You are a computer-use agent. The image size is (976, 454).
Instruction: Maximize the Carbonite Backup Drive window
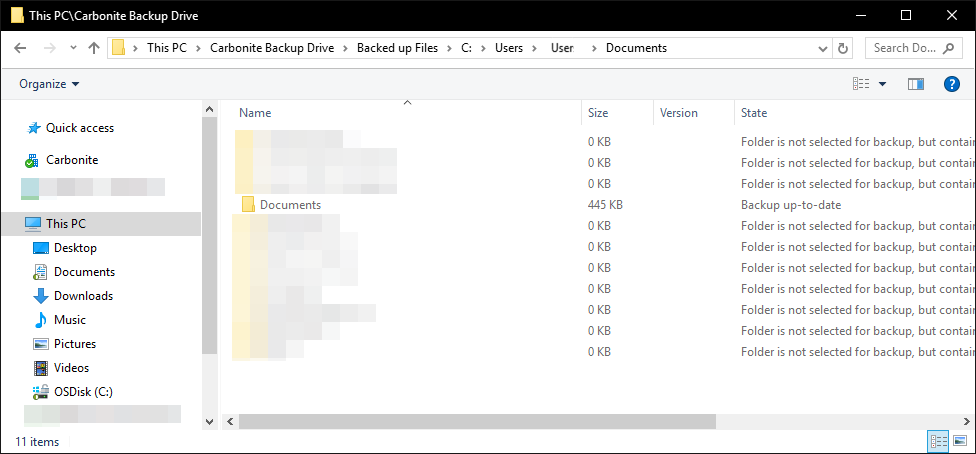(x=906, y=15)
